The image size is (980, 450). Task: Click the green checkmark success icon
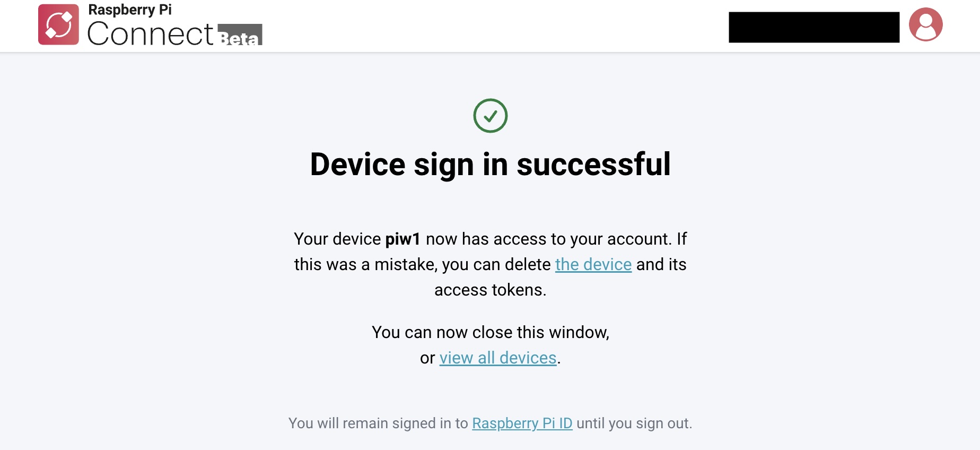tap(491, 115)
